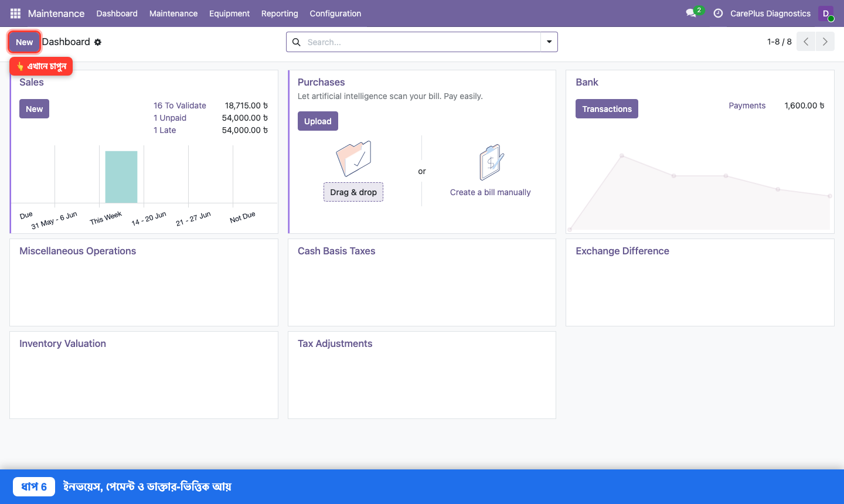Open the Sales card title

tap(32, 83)
